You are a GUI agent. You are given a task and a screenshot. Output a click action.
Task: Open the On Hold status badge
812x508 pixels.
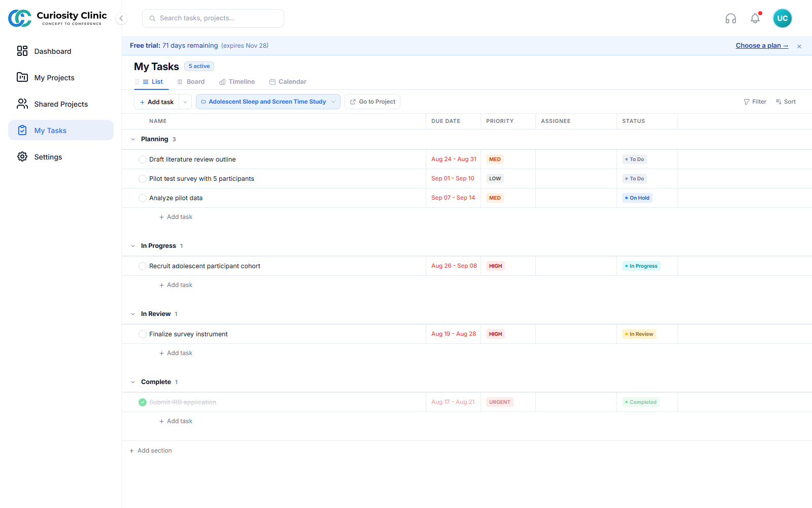(637, 198)
